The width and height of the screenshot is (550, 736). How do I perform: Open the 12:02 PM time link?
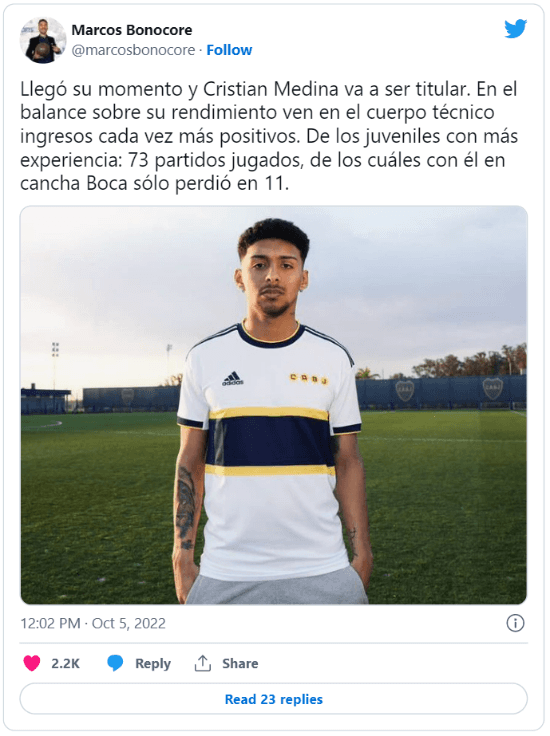tap(50, 623)
